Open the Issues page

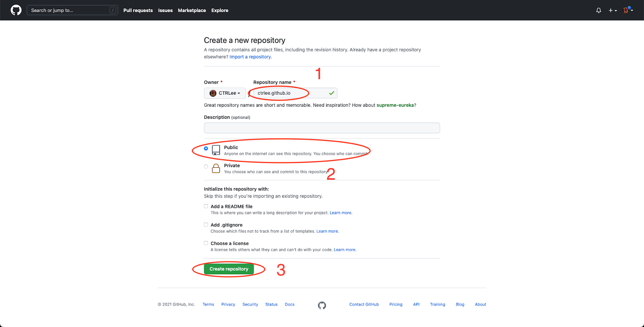(x=165, y=10)
